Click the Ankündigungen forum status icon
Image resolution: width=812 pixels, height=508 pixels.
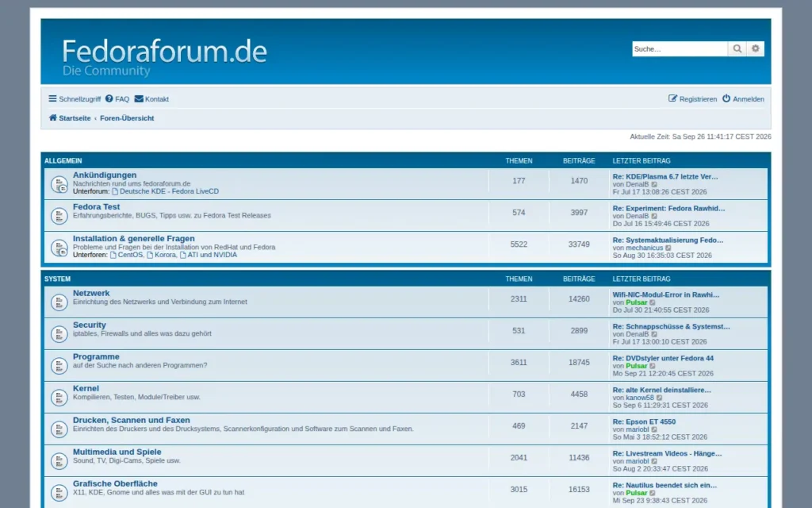(59, 184)
